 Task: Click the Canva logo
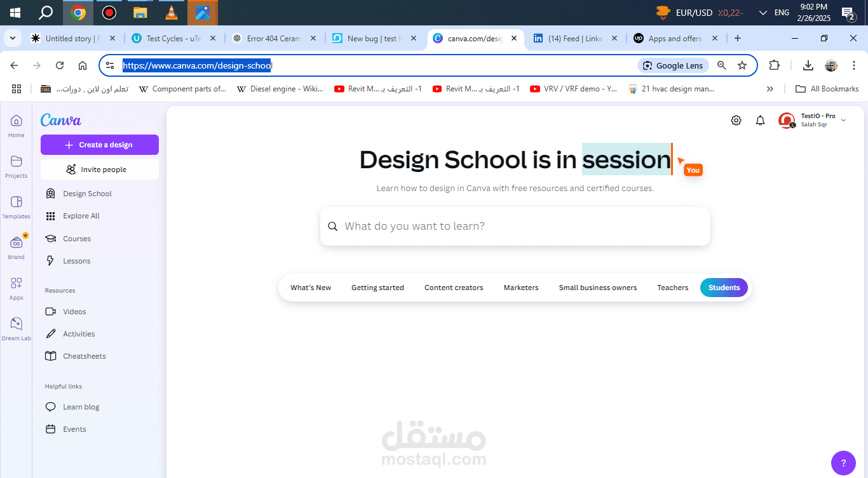61,120
